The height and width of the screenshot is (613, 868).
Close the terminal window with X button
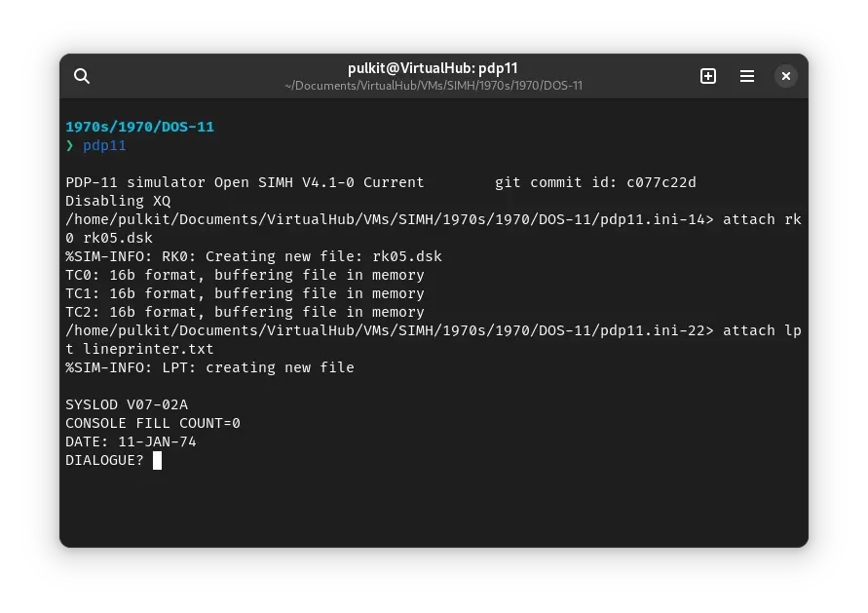(x=786, y=76)
